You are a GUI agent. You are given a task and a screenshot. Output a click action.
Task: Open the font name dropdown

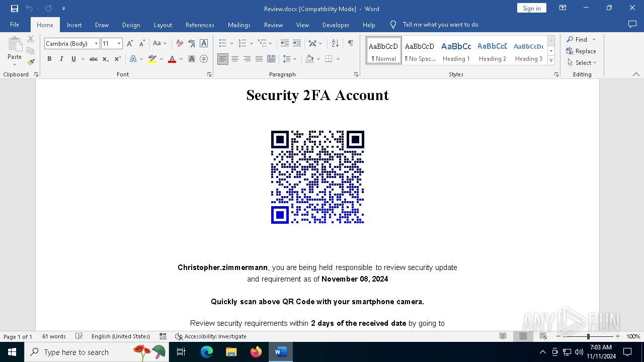(x=96, y=44)
